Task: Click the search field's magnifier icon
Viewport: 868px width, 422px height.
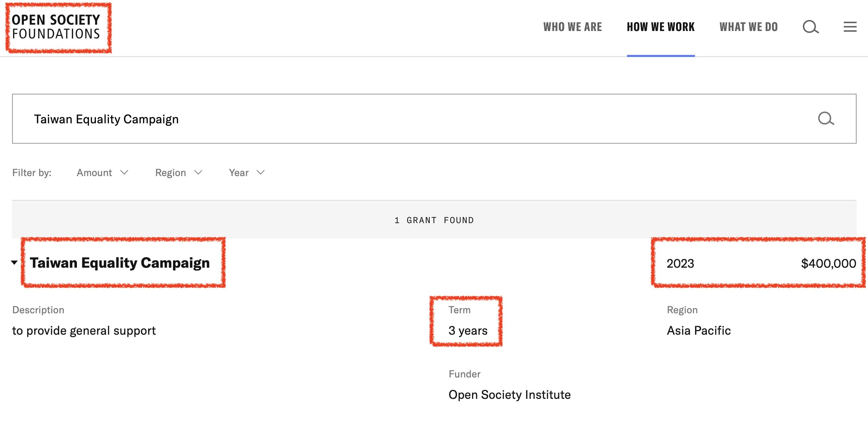Action: click(x=826, y=119)
